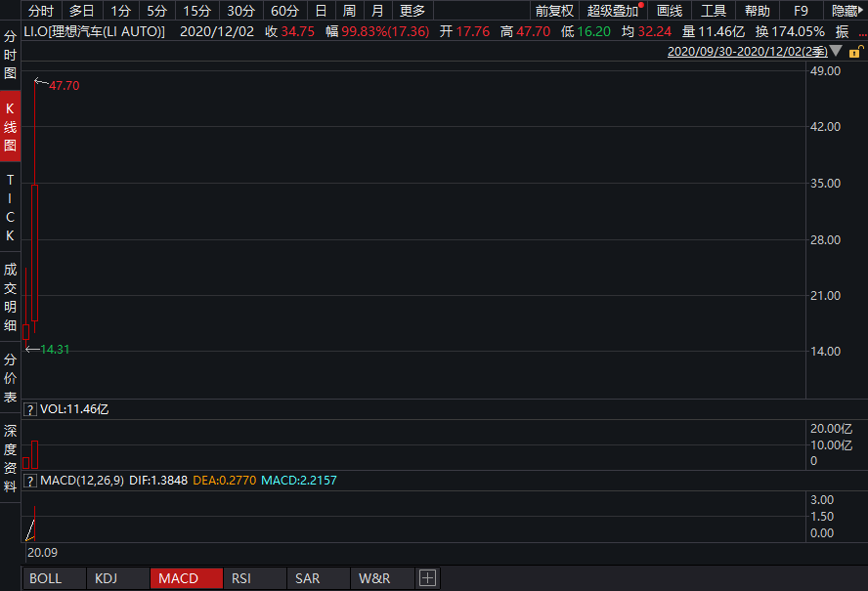The height and width of the screenshot is (591, 868).
Task: Open 超级叠加 overlay feature
Action: (x=613, y=11)
